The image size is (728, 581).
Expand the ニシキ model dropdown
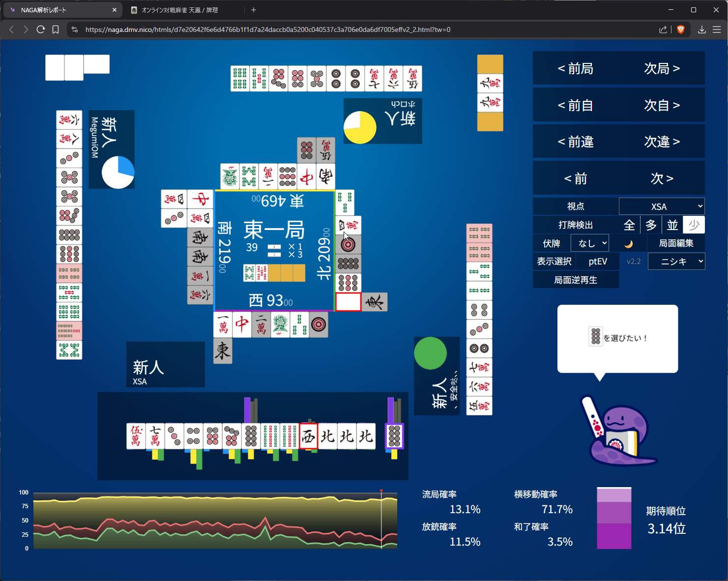pyautogui.click(x=676, y=261)
